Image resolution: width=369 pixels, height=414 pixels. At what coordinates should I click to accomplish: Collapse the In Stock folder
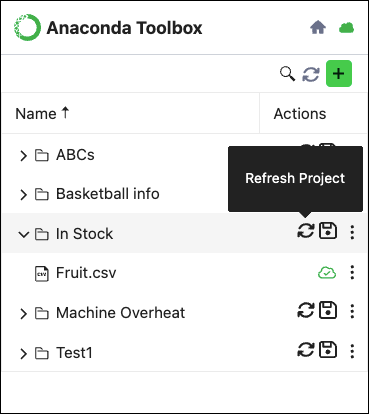point(23,234)
